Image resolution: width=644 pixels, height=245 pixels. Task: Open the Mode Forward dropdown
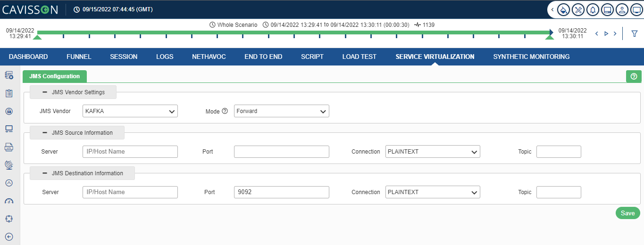282,111
